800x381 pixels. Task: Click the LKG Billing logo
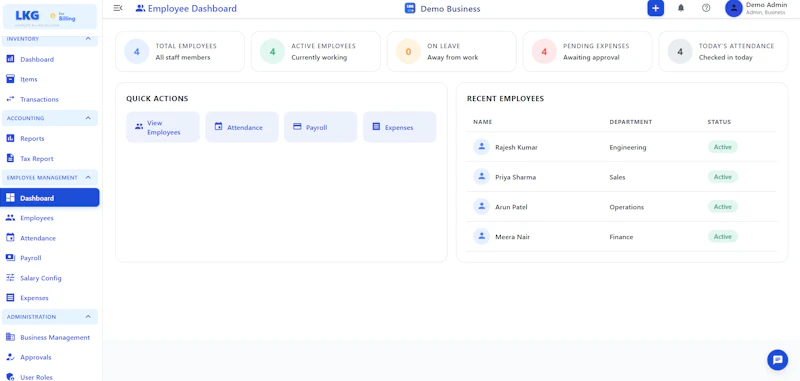[x=49, y=17]
